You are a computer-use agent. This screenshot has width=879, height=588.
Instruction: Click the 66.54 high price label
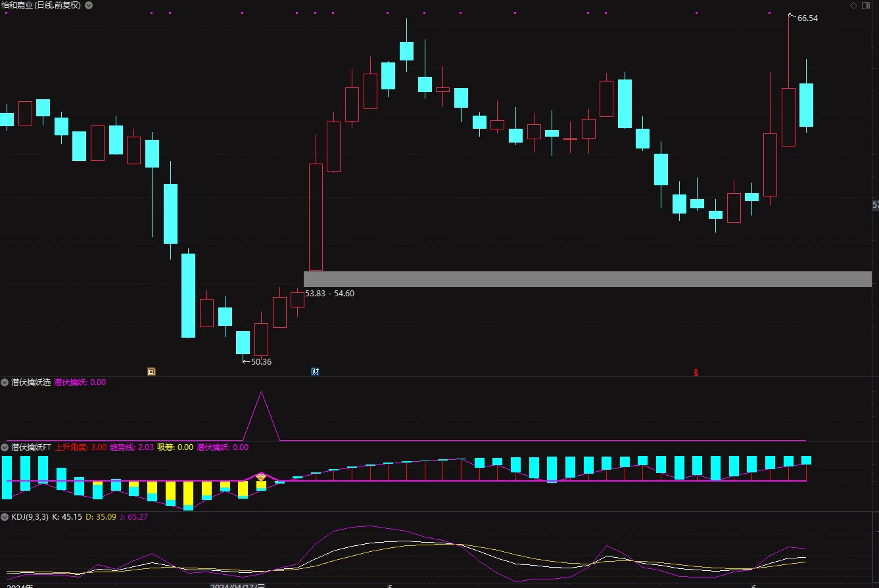[x=807, y=18]
